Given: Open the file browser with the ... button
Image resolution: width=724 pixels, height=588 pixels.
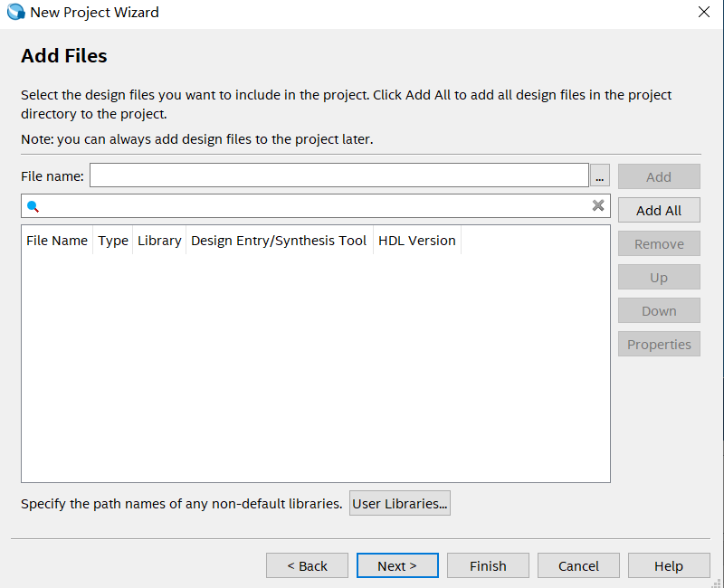Looking at the screenshot, I should tap(599, 175).
